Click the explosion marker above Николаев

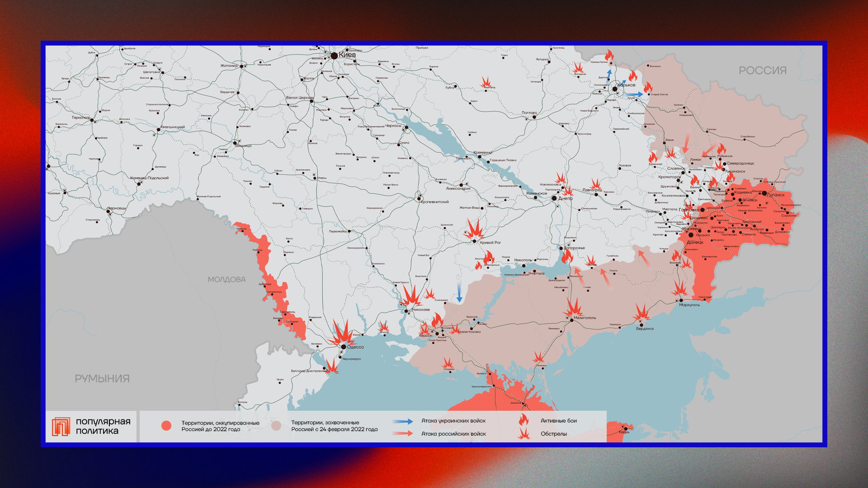click(x=411, y=296)
